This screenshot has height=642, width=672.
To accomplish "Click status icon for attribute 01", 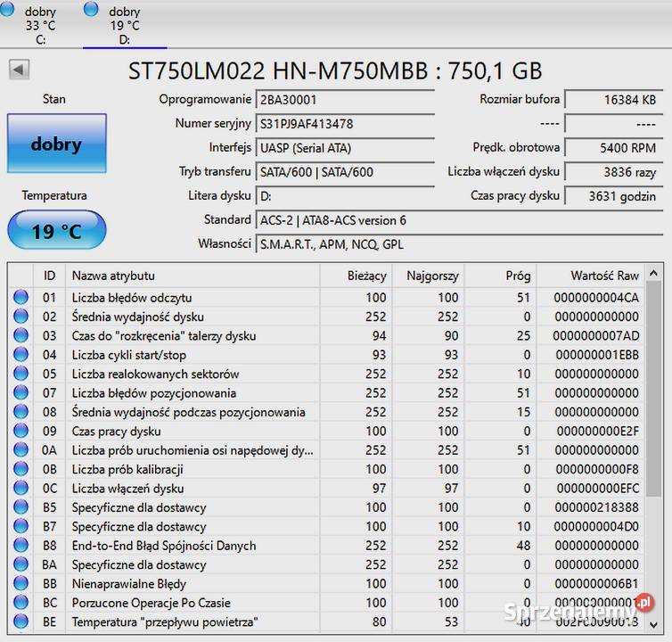I will [x=20, y=297].
